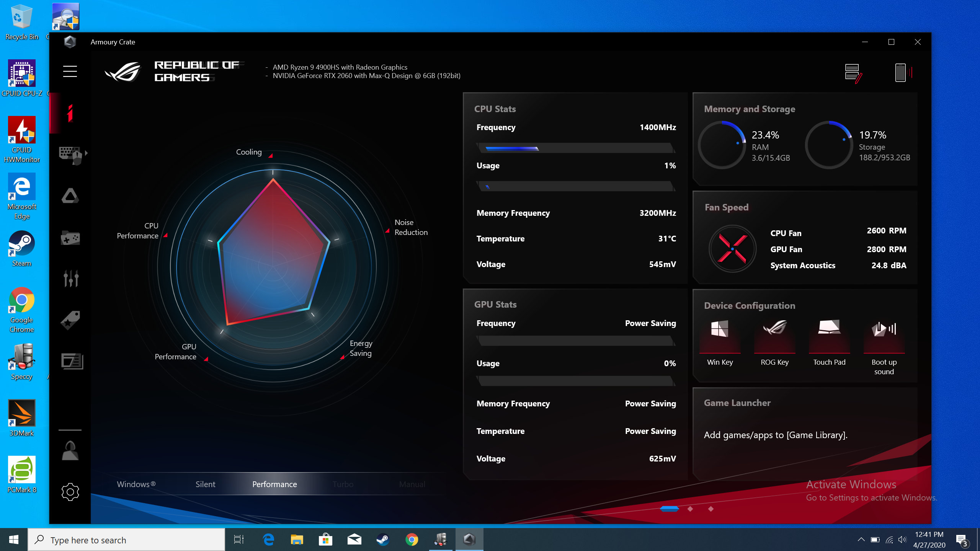Select the Silent operating mode
This screenshot has width=980, height=551.
click(x=205, y=484)
